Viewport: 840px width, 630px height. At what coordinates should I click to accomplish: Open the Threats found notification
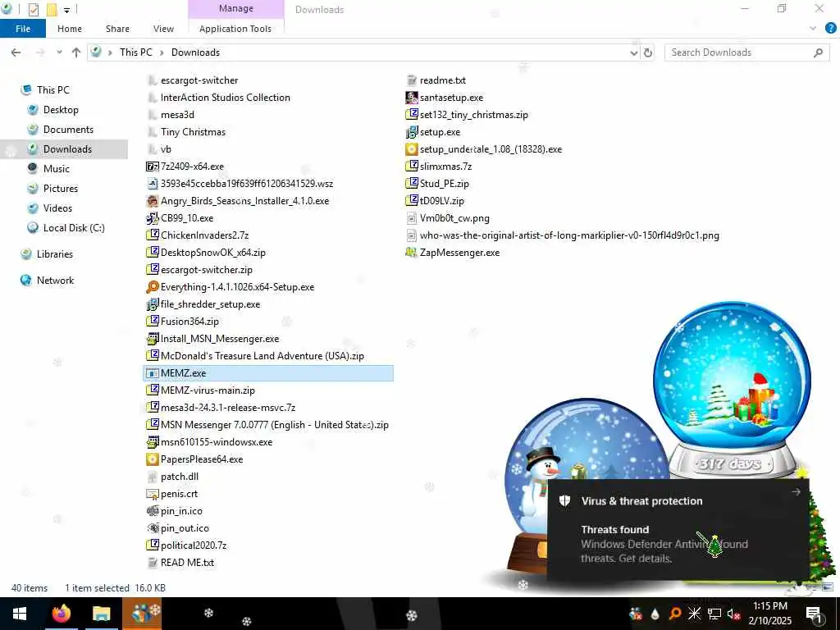(678, 531)
